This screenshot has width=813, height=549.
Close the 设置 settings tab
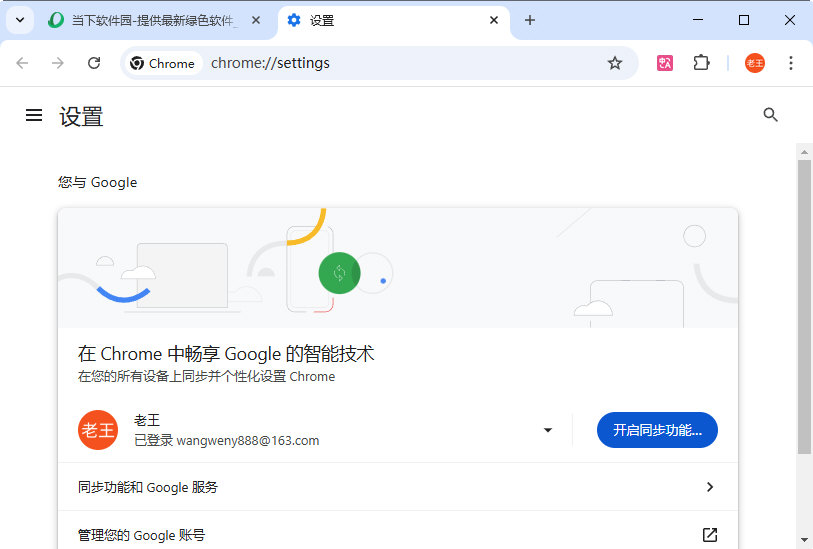pyautogui.click(x=494, y=20)
